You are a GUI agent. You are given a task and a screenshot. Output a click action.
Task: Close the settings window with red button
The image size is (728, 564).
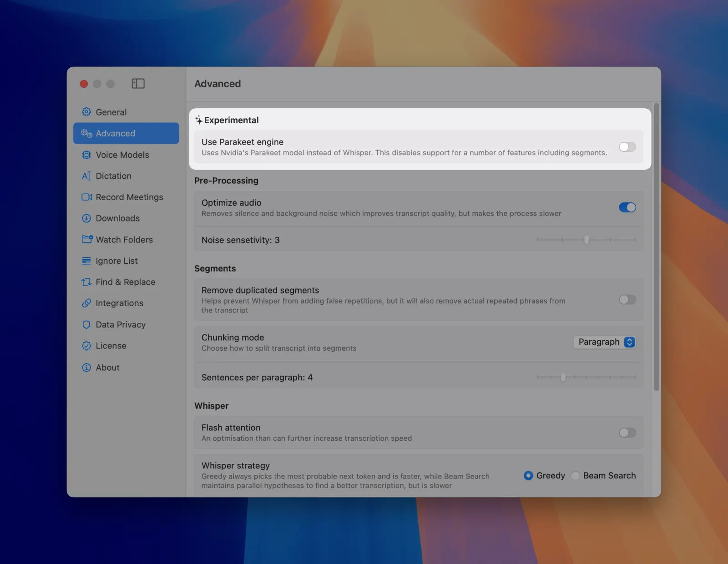84,84
